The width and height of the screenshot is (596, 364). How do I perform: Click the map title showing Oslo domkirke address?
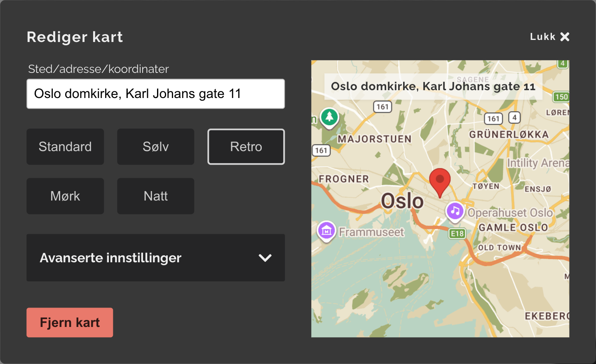click(433, 86)
